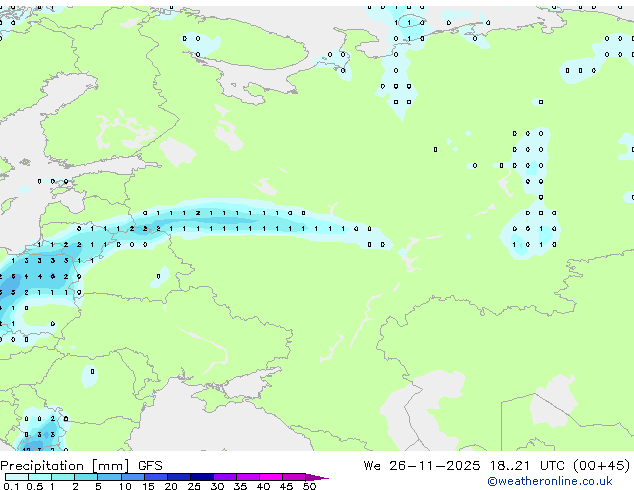Click the forecast offset '(00+45)'
The height and width of the screenshot is (490, 634).
pyautogui.click(x=602, y=466)
